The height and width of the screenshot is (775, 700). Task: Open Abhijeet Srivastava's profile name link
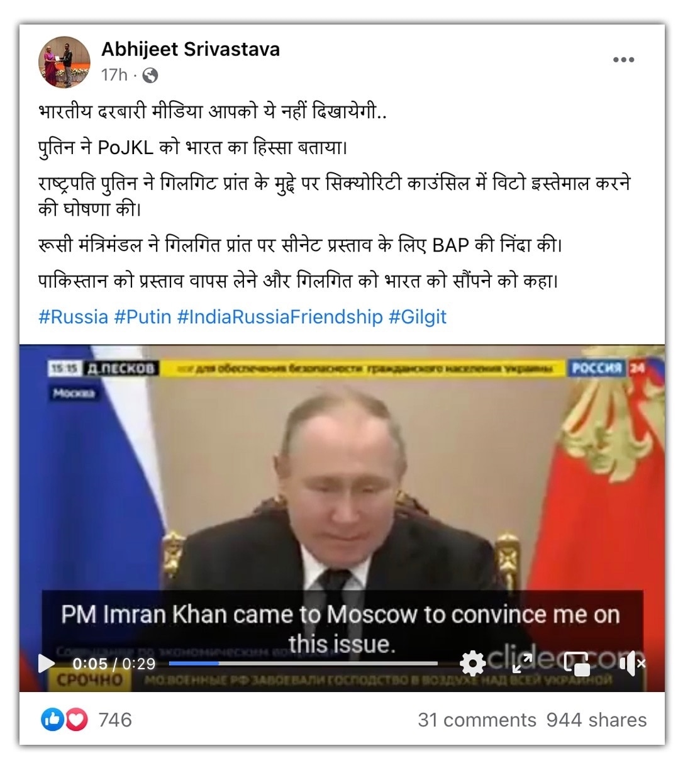[191, 49]
